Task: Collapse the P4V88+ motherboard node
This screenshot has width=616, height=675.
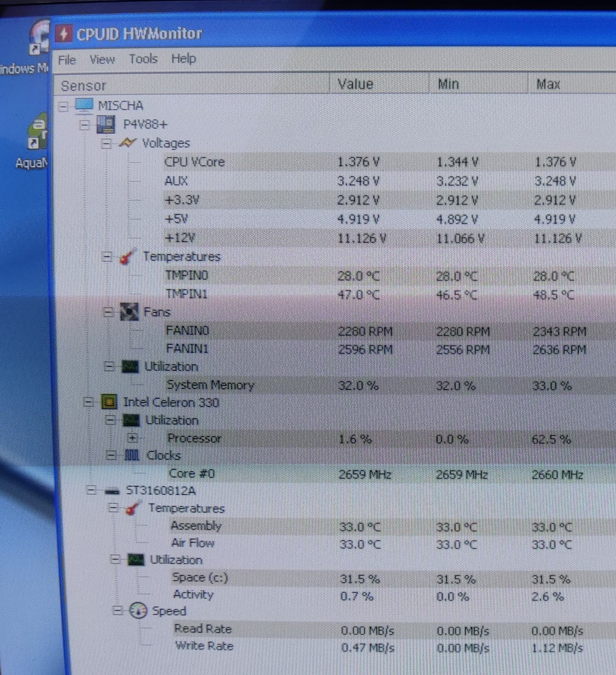Action: 85,125
